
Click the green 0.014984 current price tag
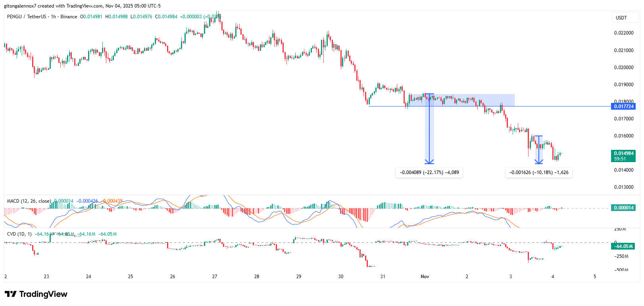coord(623,156)
